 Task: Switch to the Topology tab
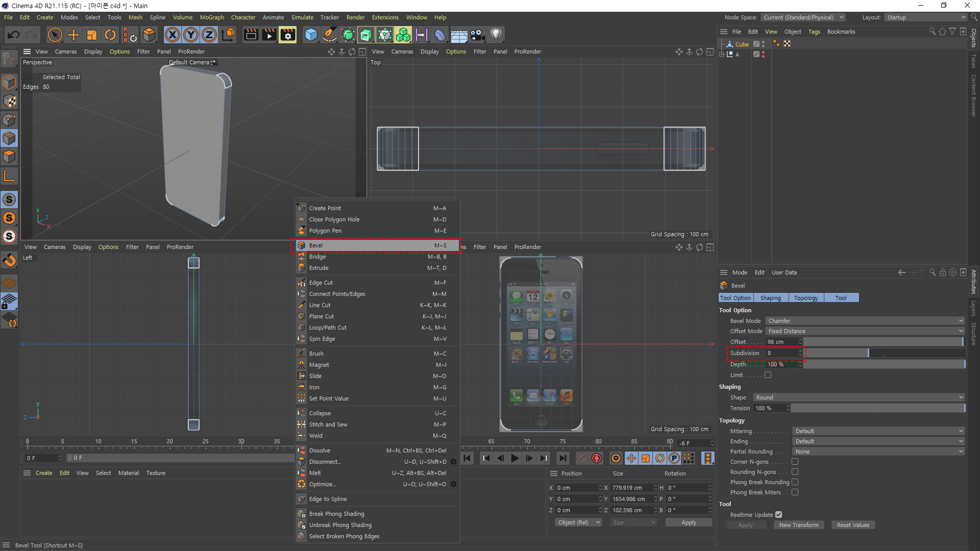click(x=806, y=298)
